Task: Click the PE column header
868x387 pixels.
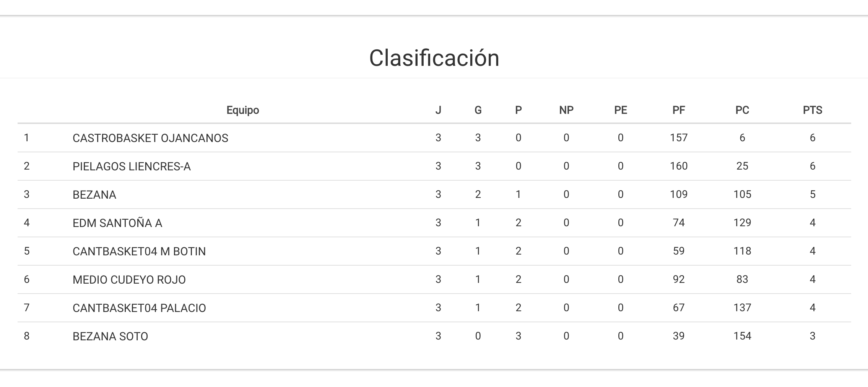Action: pos(620,110)
